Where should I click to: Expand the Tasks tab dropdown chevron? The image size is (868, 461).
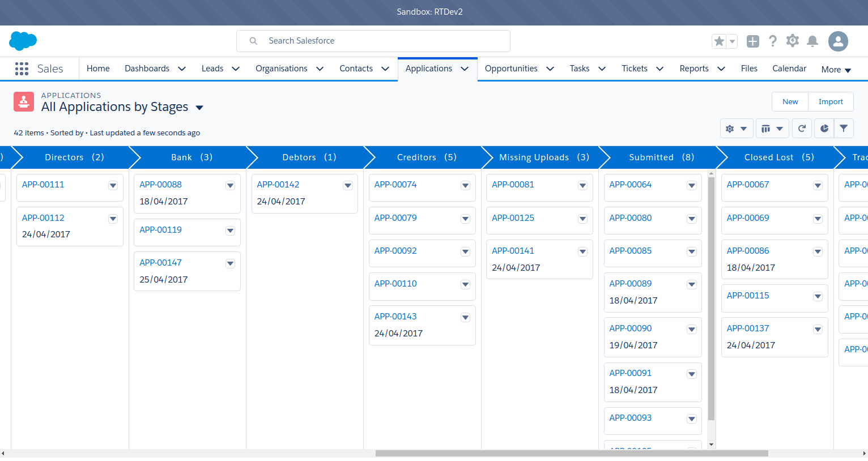pos(602,69)
